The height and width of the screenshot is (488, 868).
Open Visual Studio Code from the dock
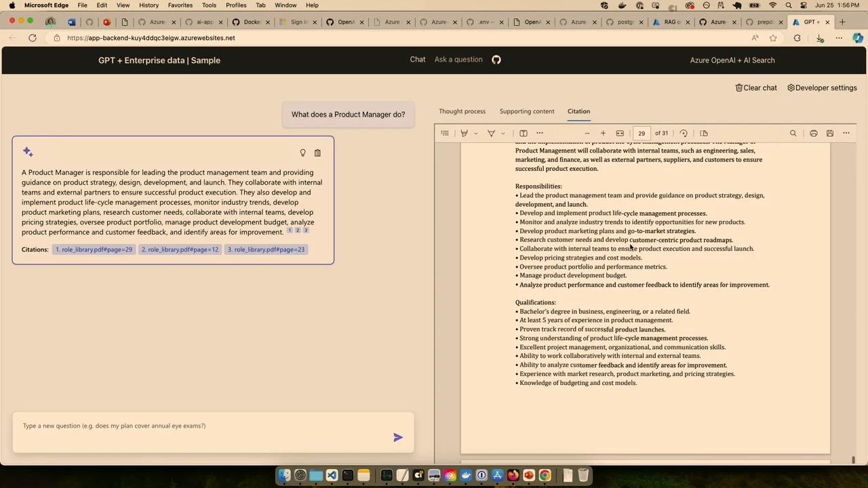pos(332,475)
